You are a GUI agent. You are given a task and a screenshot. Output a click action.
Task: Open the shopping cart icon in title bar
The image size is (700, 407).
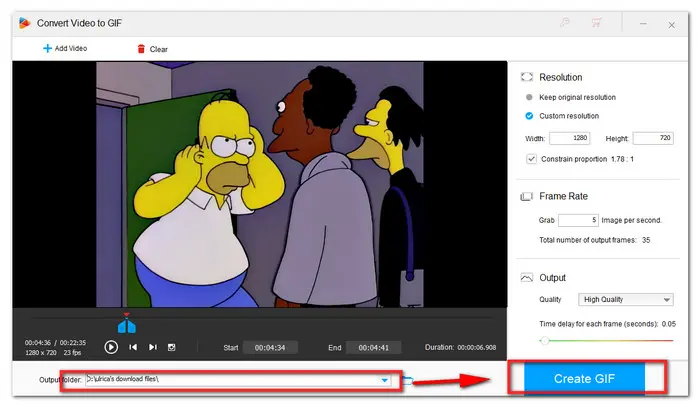596,22
